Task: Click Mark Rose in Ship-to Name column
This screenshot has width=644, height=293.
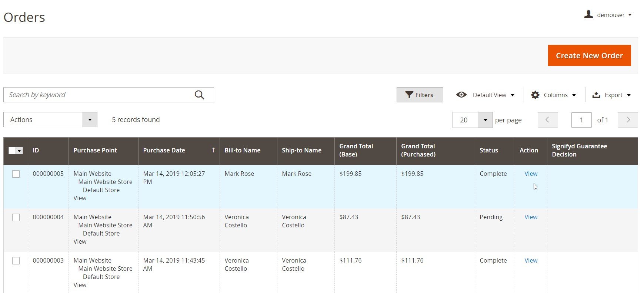Action: pos(297,174)
